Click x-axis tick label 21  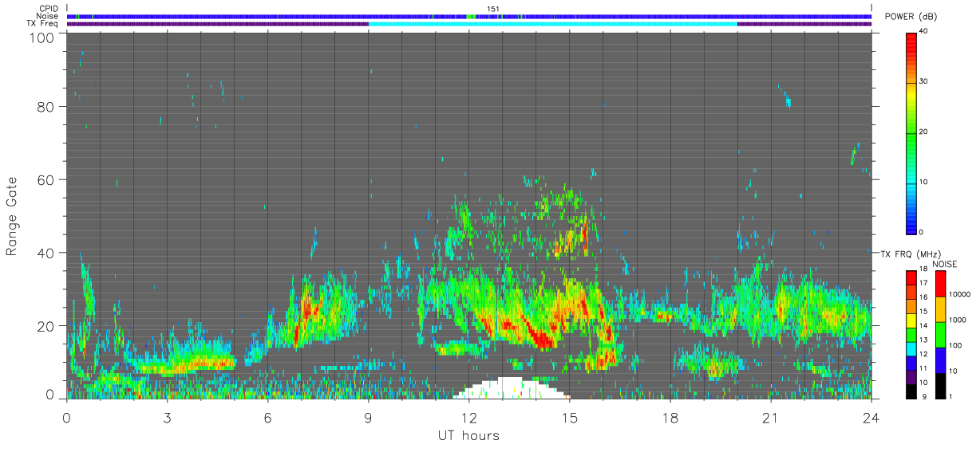(770, 418)
